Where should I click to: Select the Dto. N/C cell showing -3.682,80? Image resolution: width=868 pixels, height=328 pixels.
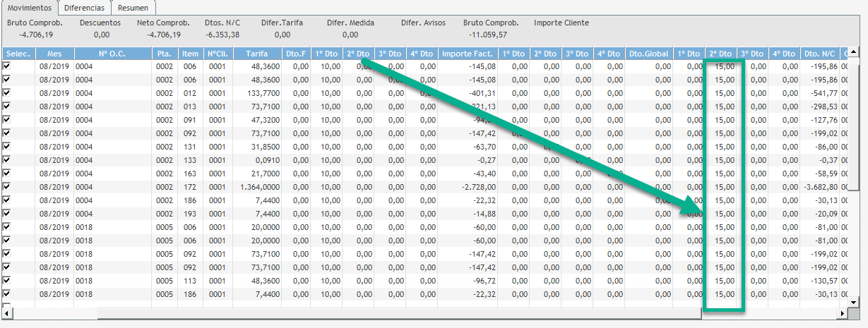[x=819, y=187]
